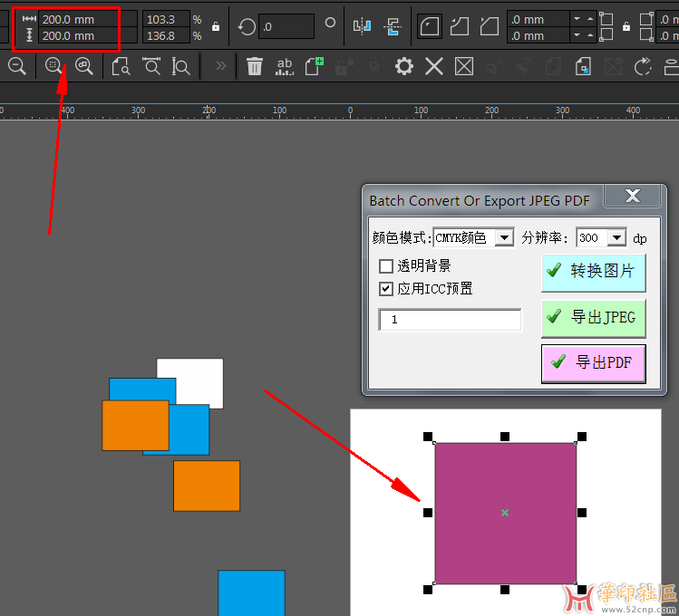Click the zoom to page icon

(x=121, y=66)
